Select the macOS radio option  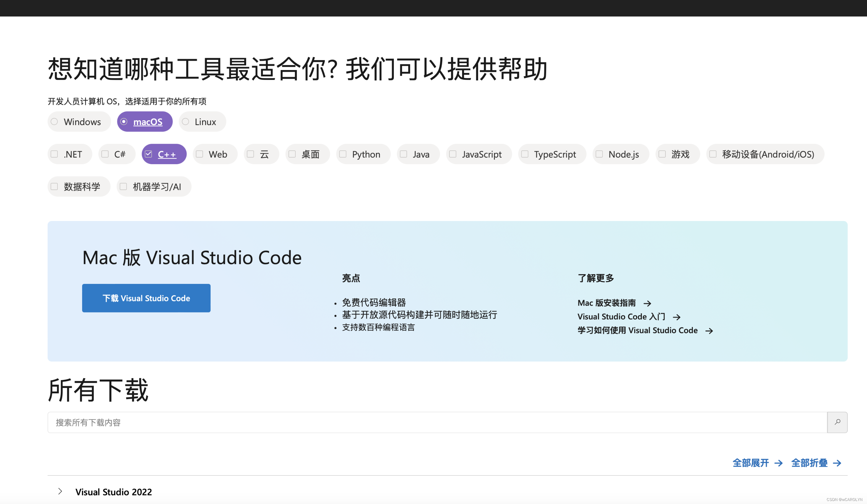click(144, 122)
